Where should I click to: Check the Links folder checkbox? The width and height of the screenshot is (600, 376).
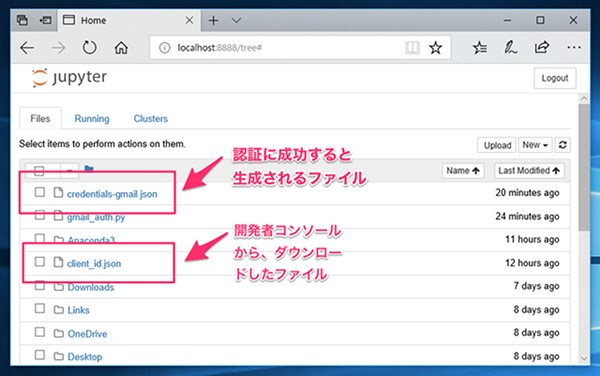tap(40, 308)
